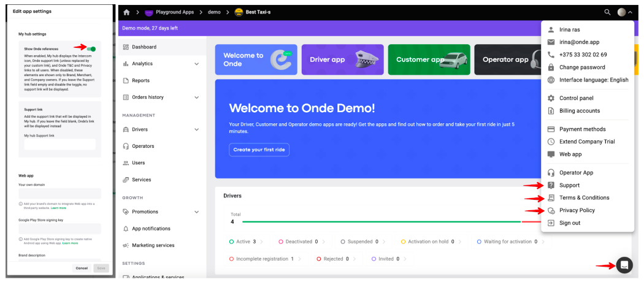Click the email envelope icon in menu
Image resolution: width=644 pixels, height=282 pixels.
pos(551,42)
